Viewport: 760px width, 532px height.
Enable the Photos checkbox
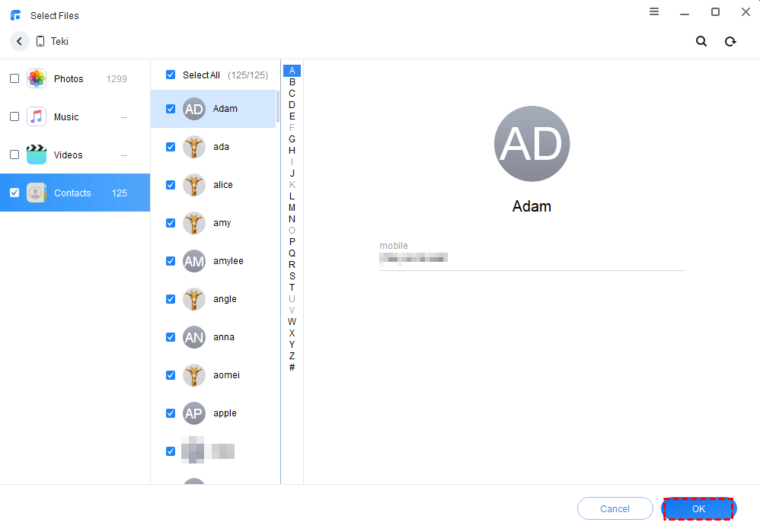[14, 78]
